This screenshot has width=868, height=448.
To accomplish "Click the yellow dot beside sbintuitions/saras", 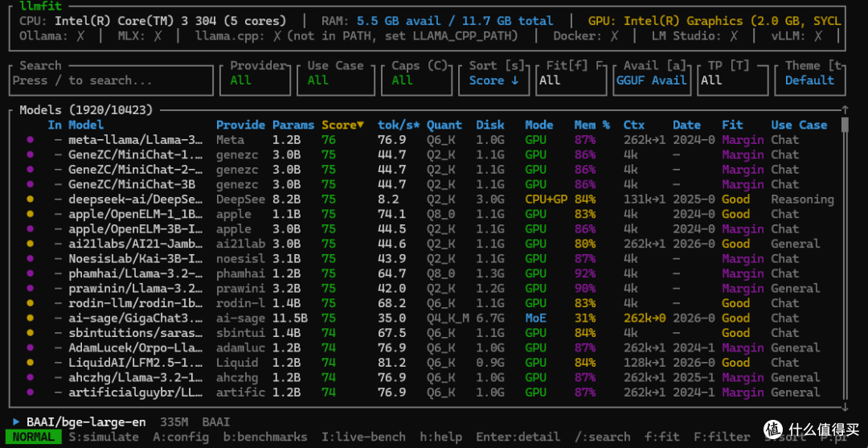I will coord(31,333).
